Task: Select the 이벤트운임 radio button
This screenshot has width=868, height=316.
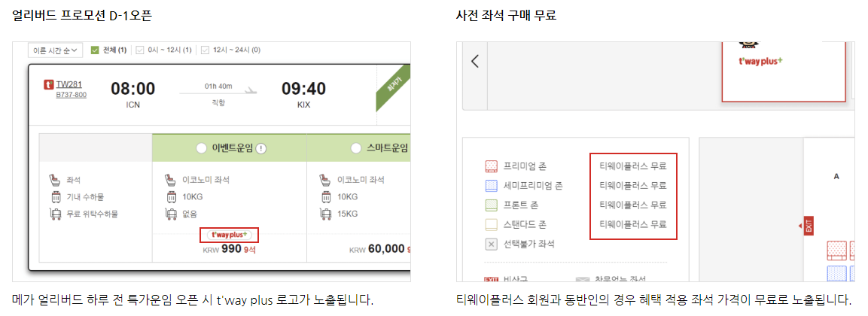Action: pyautogui.click(x=202, y=148)
